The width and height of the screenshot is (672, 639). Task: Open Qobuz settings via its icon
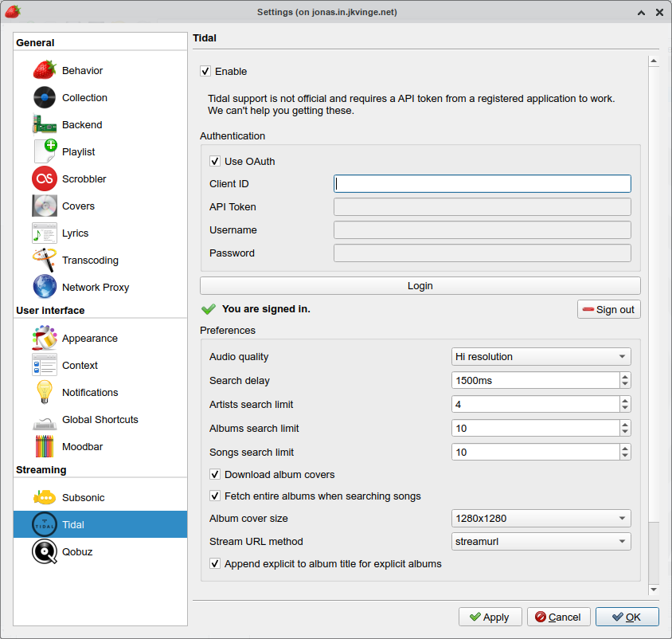[45, 551]
